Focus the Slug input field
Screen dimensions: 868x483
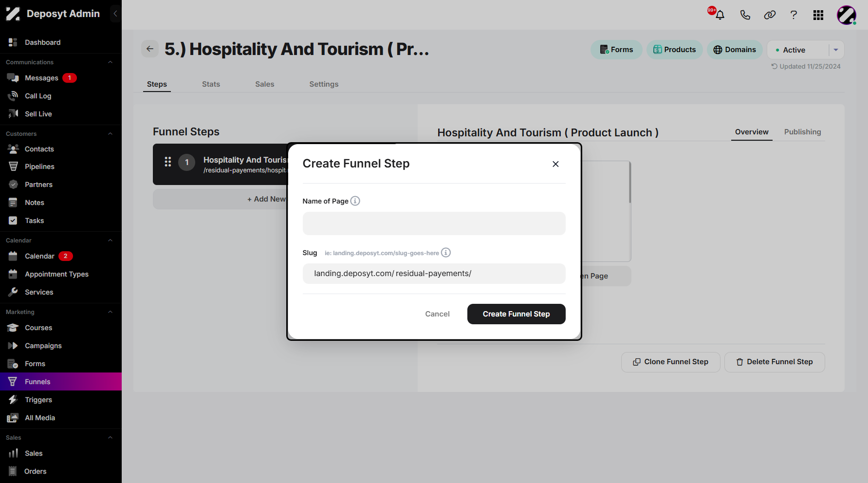(434, 274)
